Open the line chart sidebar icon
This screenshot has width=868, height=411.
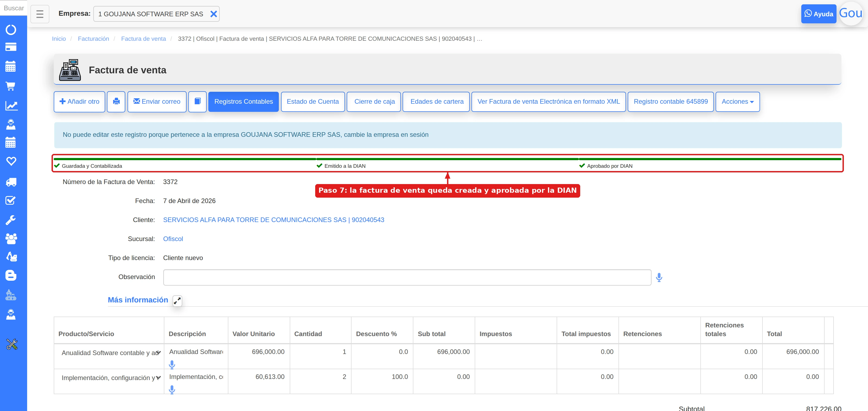click(11, 106)
